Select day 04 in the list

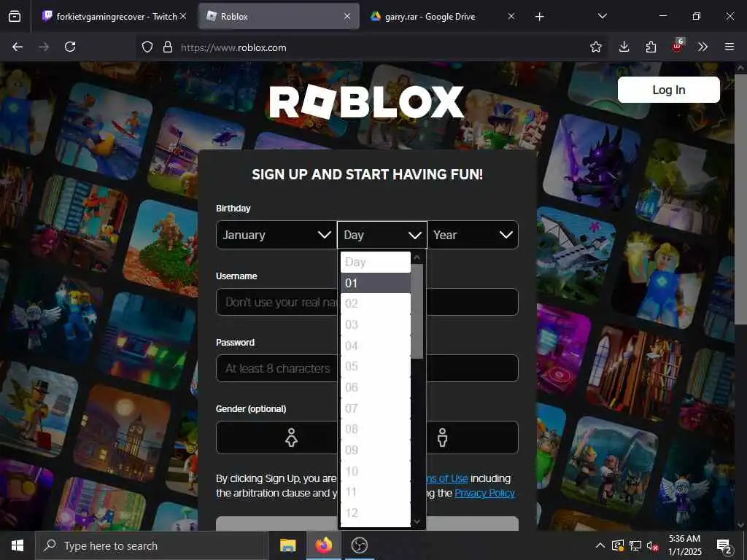(376, 346)
